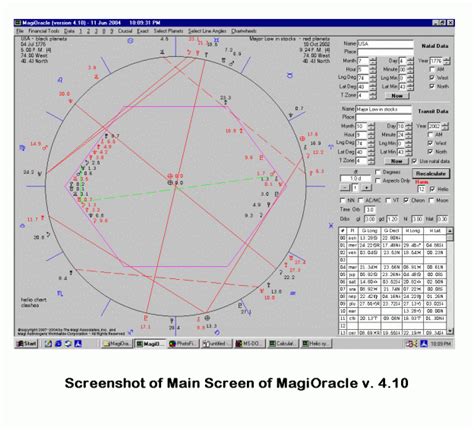
Task: Open the Financial Tools menu
Action: click(44, 31)
